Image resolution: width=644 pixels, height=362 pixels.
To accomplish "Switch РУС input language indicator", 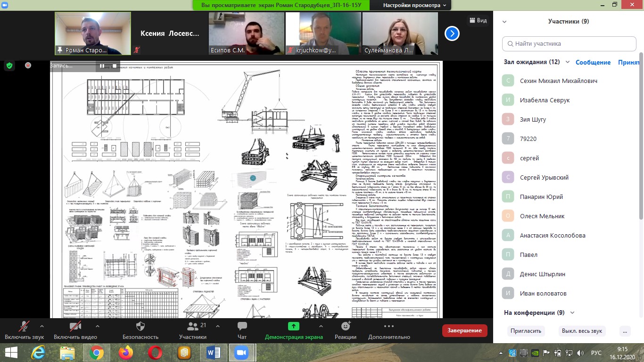I will pos(597,353).
